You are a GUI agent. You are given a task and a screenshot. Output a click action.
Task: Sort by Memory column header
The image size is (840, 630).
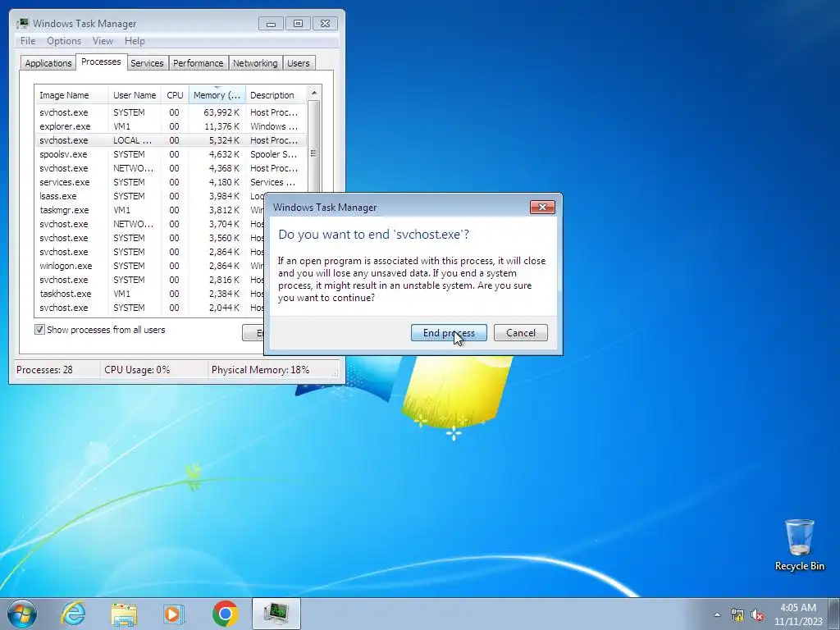point(217,95)
